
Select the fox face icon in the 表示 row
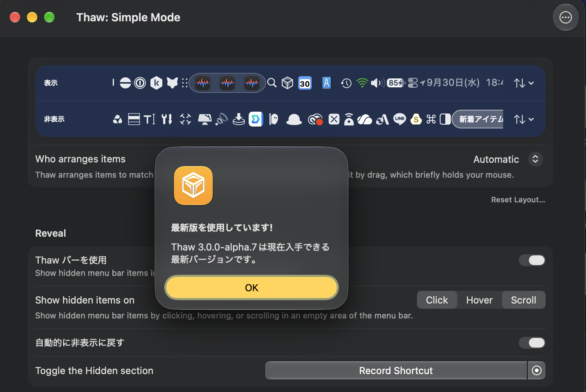pyautogui.click(x=172, y=83)
